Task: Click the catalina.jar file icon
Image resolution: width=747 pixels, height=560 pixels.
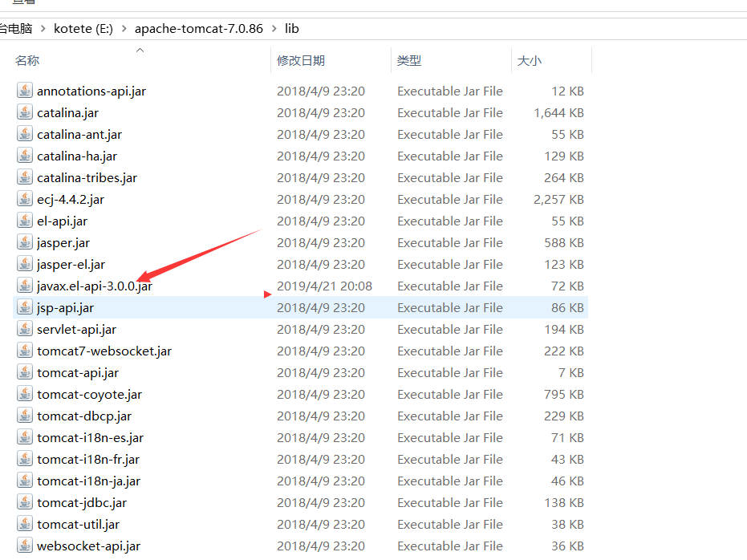Action: (25, 112)
